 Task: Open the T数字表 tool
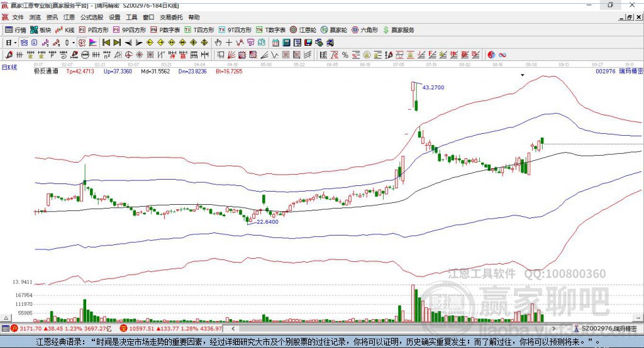coord(270,30)
